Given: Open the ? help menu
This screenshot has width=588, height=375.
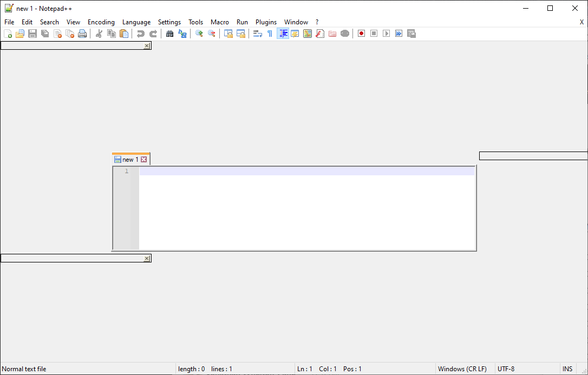Looking at the screenshot, I should [317, 22].
